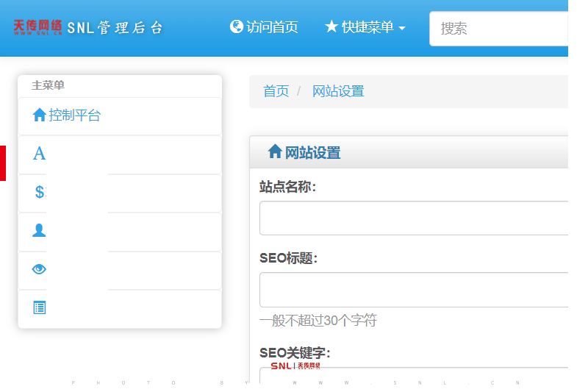Click the 天传网络 logo in the header
Image resolution: width=588 pixels, height=392 pixels.
[x=37, y=27]
